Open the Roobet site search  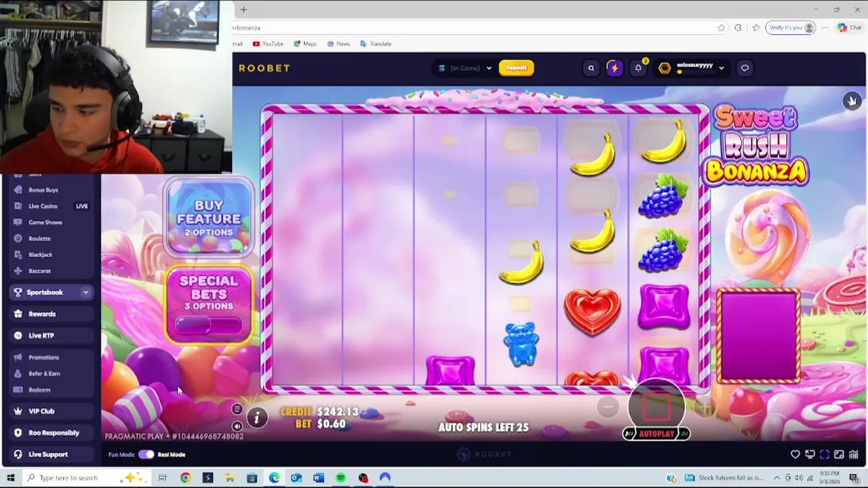591,68
